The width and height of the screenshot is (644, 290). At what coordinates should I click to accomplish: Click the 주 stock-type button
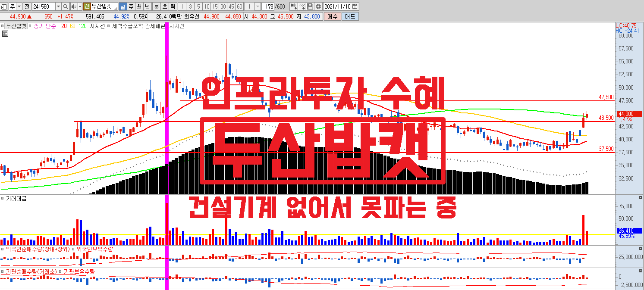point(12,6)
